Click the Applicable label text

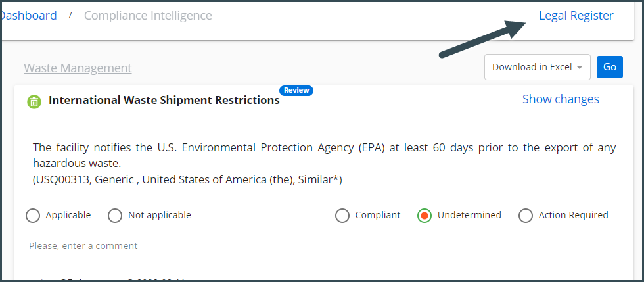point(68,215)
